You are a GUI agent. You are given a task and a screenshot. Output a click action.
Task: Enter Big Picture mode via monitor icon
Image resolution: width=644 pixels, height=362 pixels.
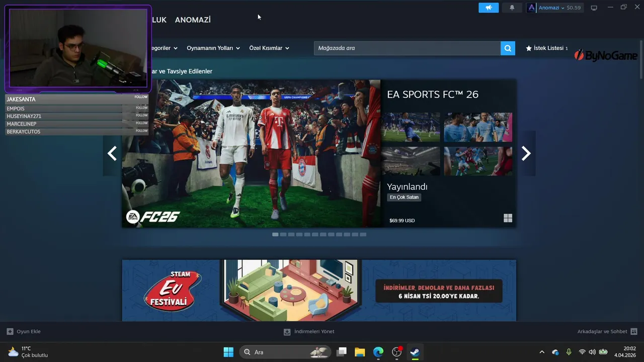[594, 8]
